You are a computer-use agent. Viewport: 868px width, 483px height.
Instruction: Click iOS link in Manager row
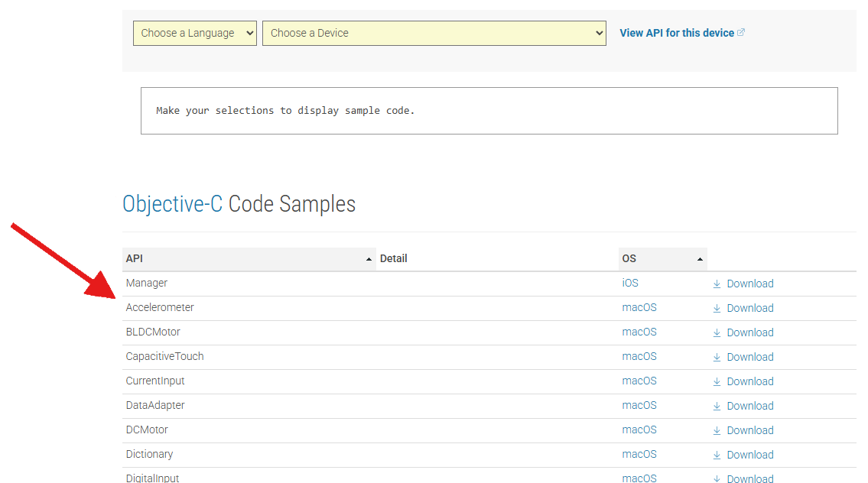[x=630, y=283]
